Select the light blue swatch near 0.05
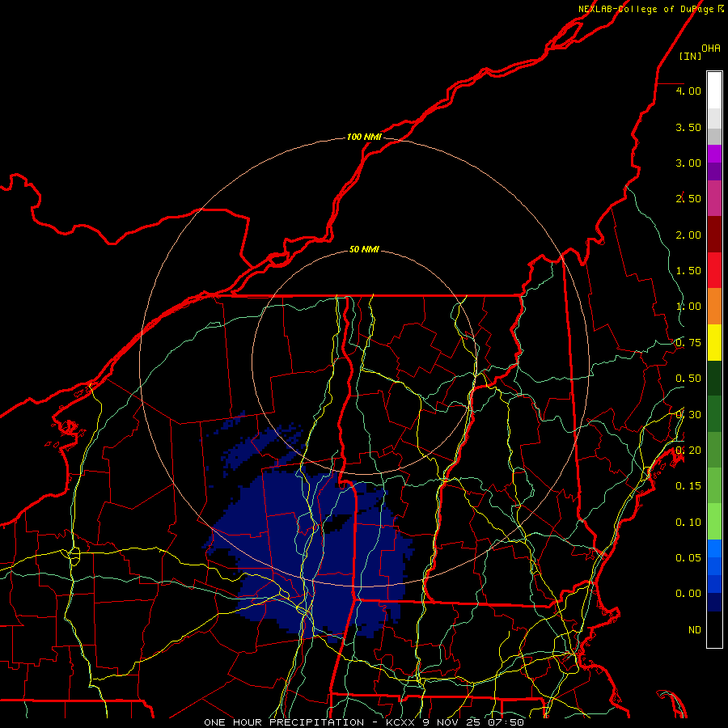The height and width of the screenshot is (728, 728). [714, 548]
